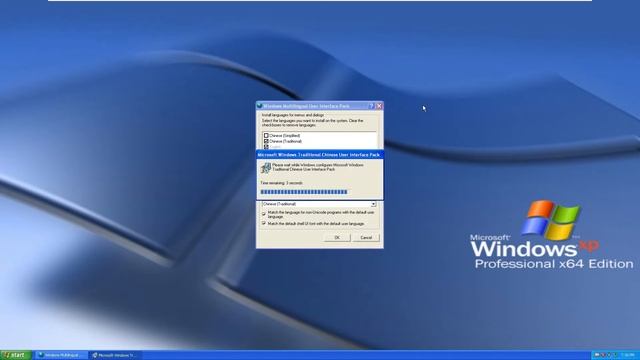Click the installer icon in progress dialog
This screenshot has width=640, height=360.
pos(266,167)
